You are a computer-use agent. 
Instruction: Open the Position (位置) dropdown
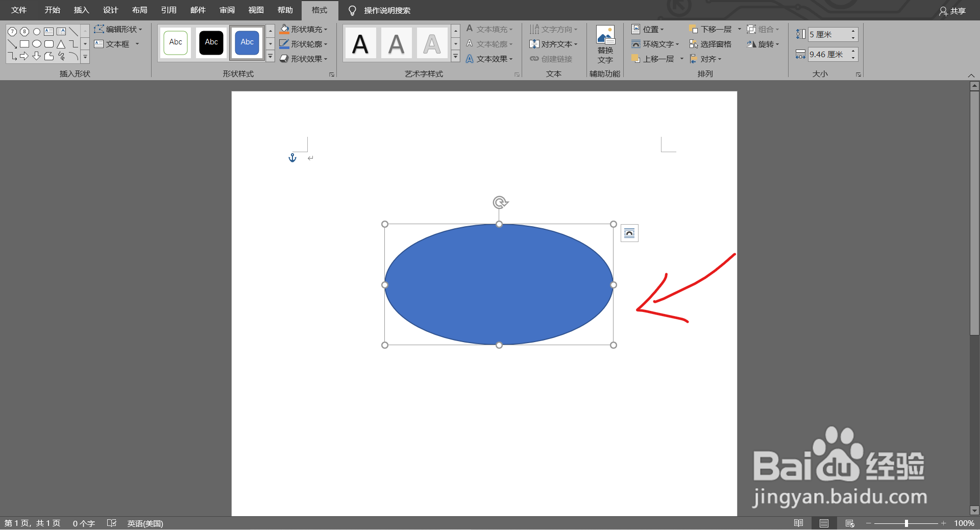648,30
